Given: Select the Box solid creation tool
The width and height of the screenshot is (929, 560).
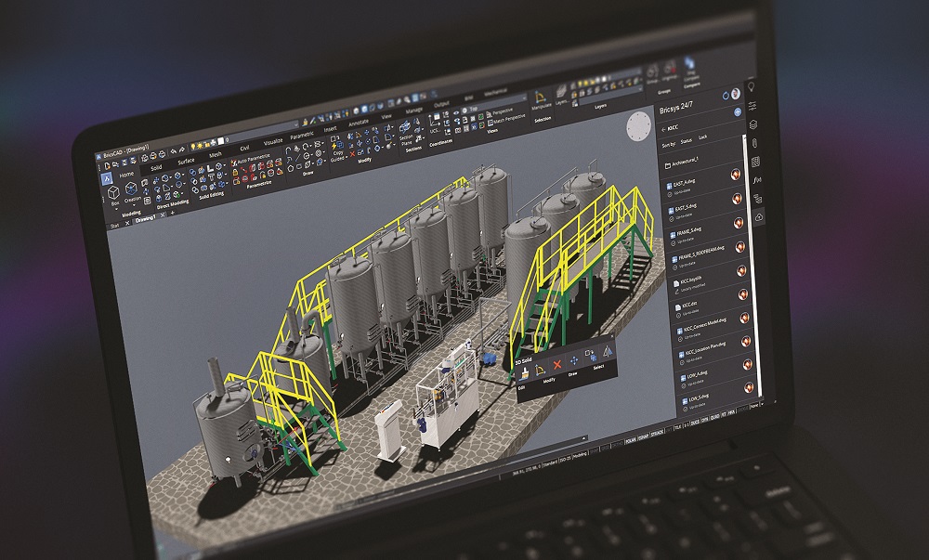Looking at the screenshot, I should pyautogui.click(x=112, y=192).
